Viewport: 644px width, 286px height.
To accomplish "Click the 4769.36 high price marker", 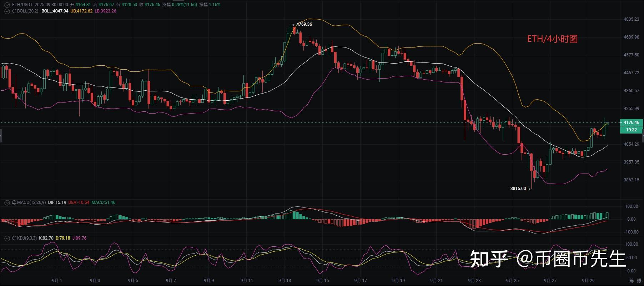I will pyautogui.click(x=304, y=24).
